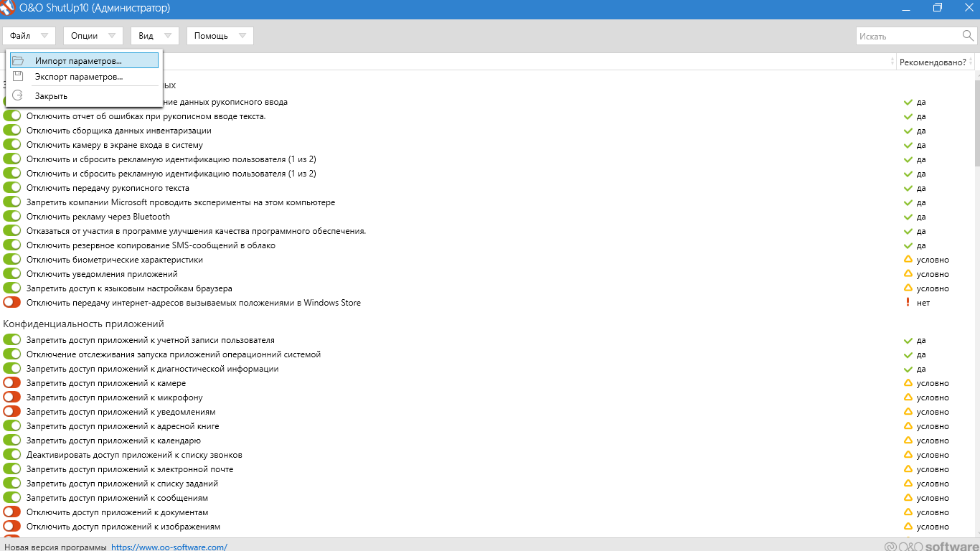Click yellow triangle icon for биометрические характеристики row

(x=908, y=260)
